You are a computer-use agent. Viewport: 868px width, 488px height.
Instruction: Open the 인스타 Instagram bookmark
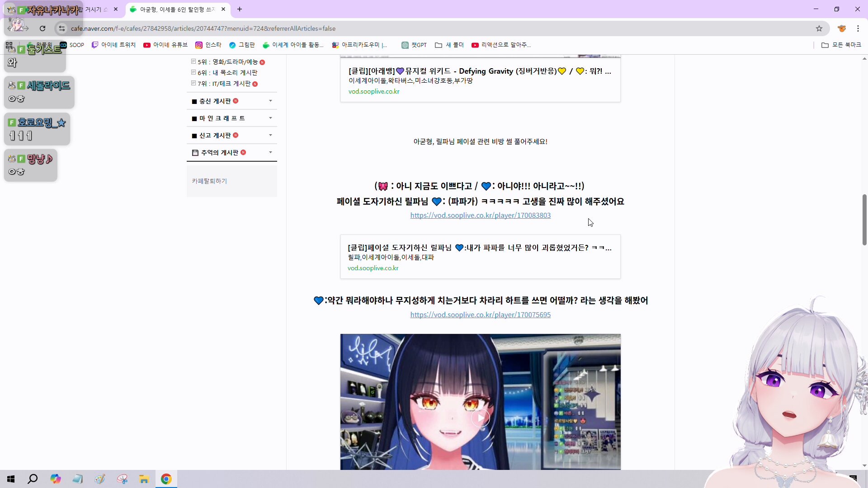[208, 45]
